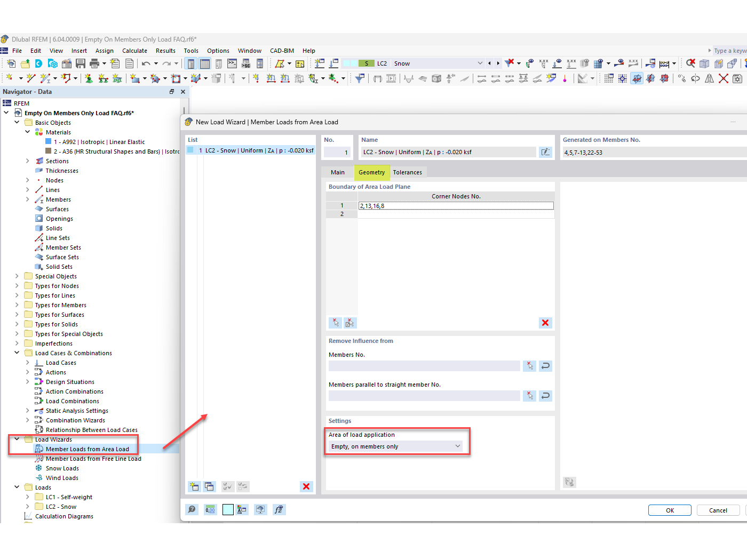747x560 pixels.
Task: Delete corner node entries with the red X icon
Action: (x=545, y=323)
